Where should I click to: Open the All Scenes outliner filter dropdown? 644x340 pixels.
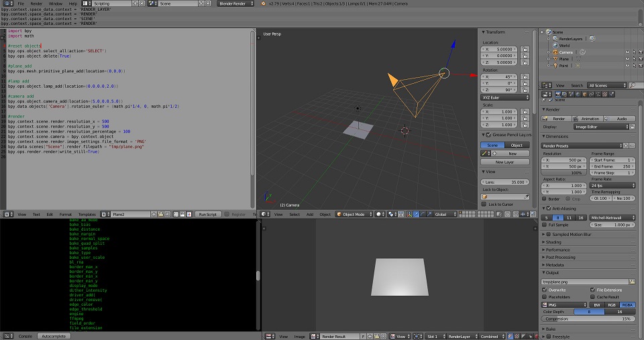click(x=606, y=85)
